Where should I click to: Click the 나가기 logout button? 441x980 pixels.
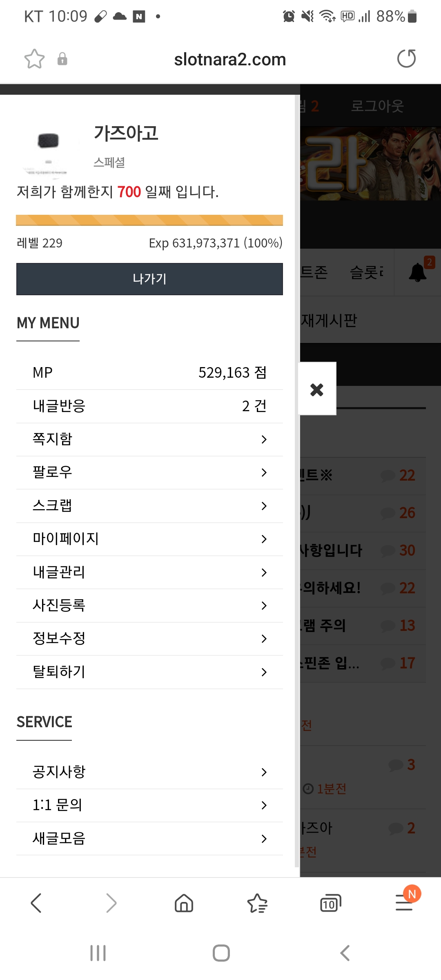pos(149,279)
